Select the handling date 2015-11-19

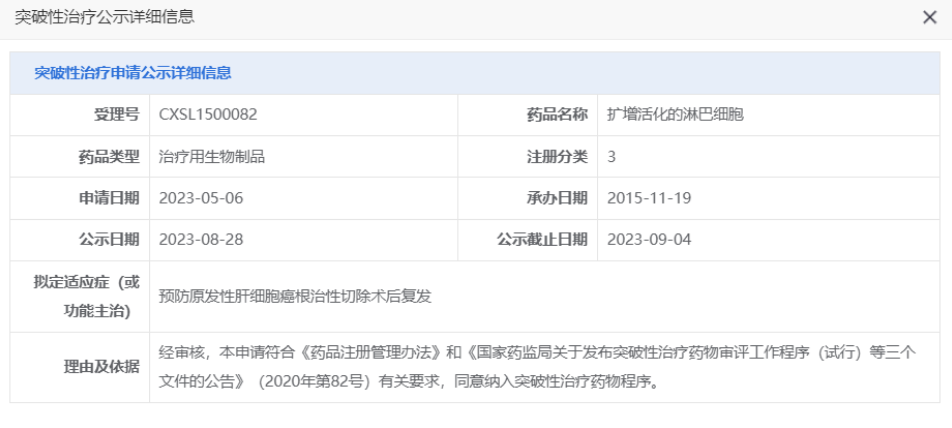click(649, 198)
